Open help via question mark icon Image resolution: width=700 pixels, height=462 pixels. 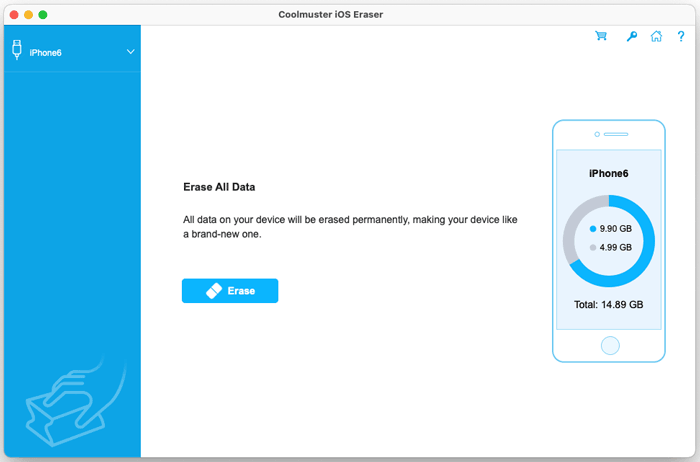click(x=681, y=36)
